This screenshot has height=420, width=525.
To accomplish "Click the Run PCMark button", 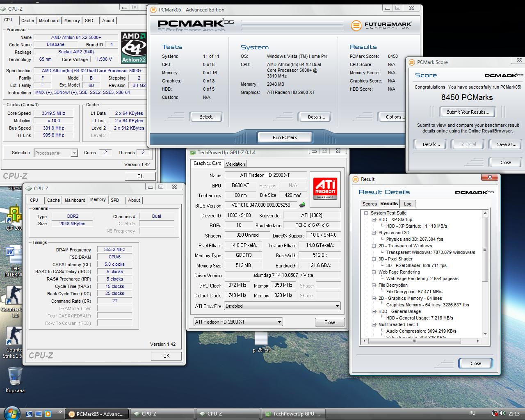I will point(285,137).
